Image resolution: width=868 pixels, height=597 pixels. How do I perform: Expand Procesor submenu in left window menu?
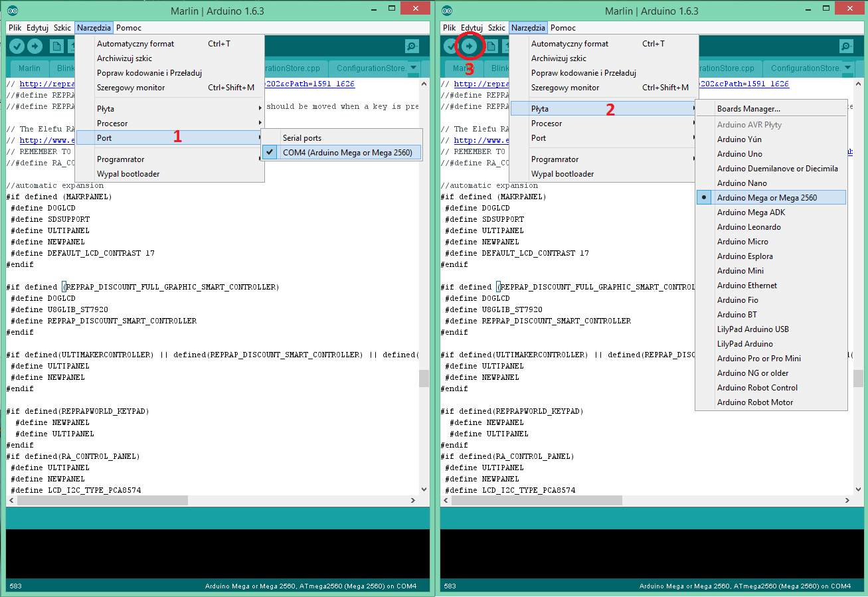pyautogui.click(x=170, y=124)
